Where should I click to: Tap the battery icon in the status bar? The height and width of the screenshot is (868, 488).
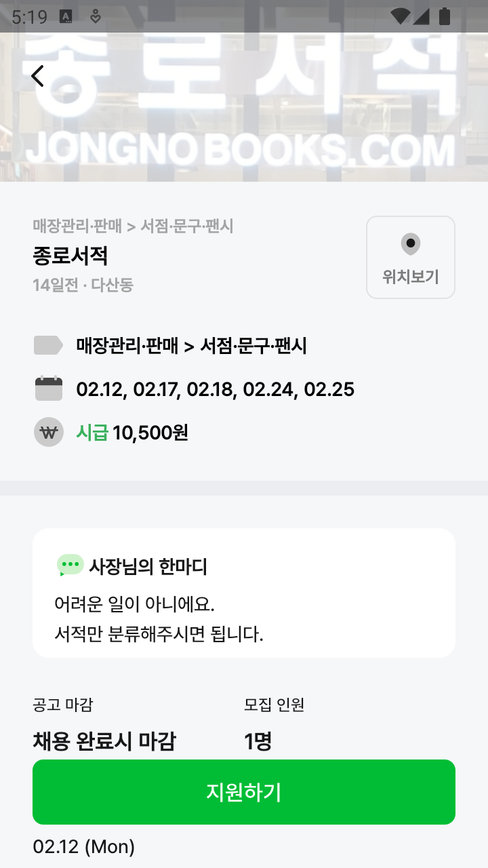445,17
